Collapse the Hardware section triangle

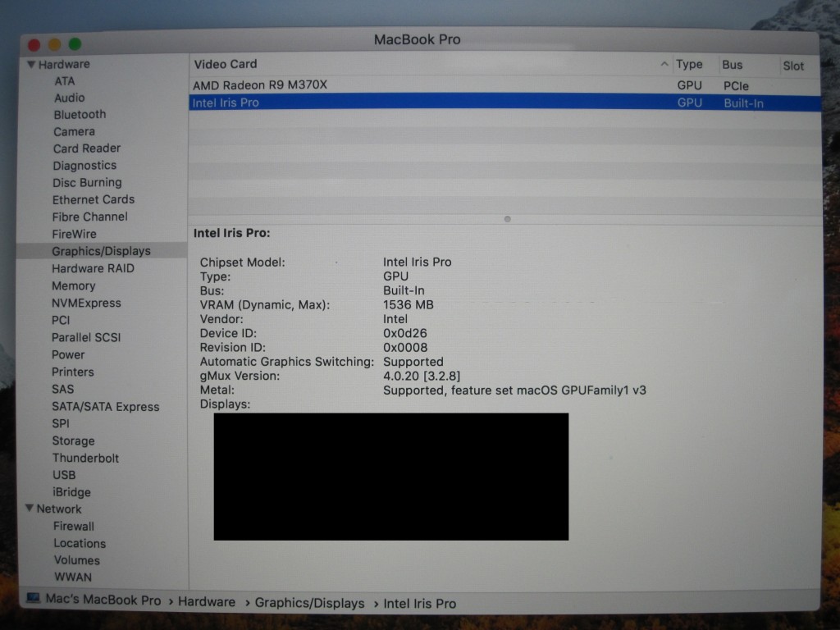(x=31, y=64)
